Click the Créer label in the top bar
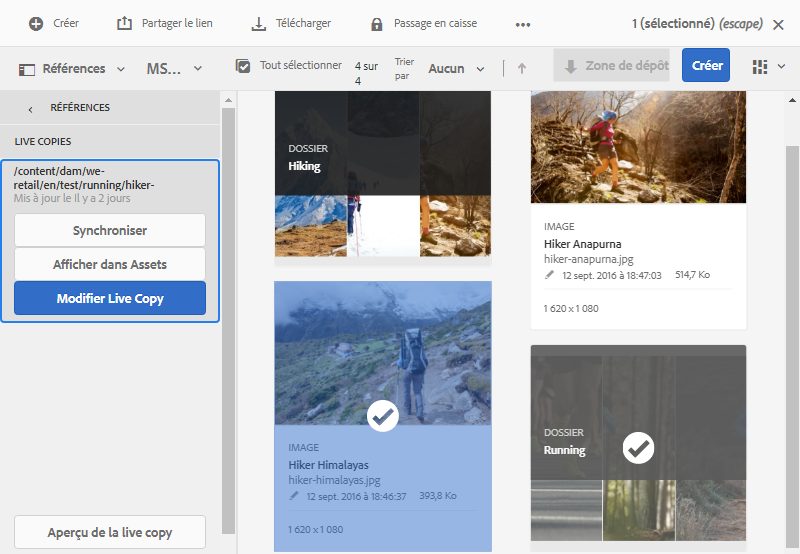 66,23
